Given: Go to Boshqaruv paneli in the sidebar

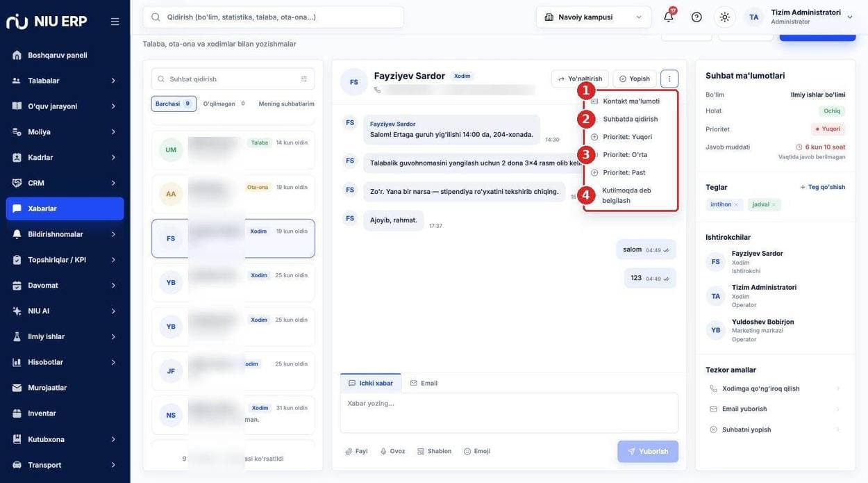Looking at the screenshot, I should pos(65,55).
